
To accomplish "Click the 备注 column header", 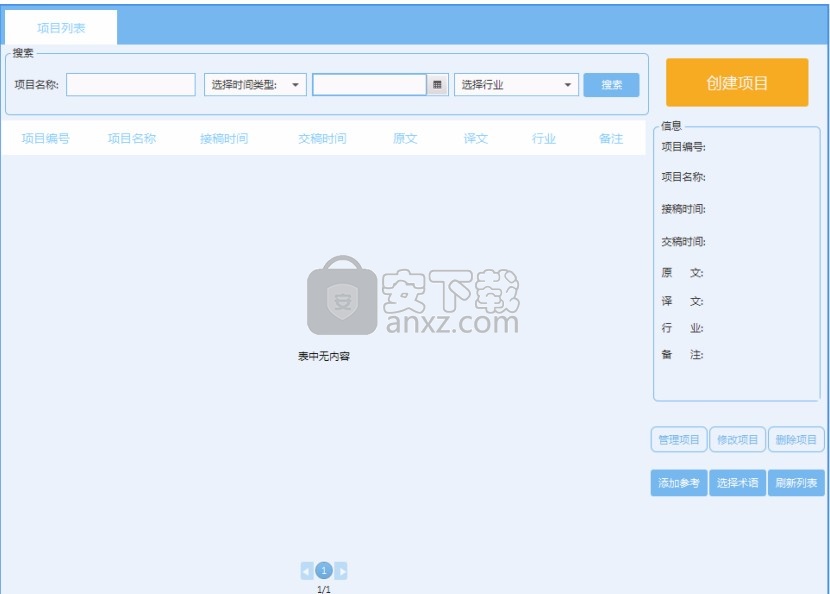I will [611, 139].
